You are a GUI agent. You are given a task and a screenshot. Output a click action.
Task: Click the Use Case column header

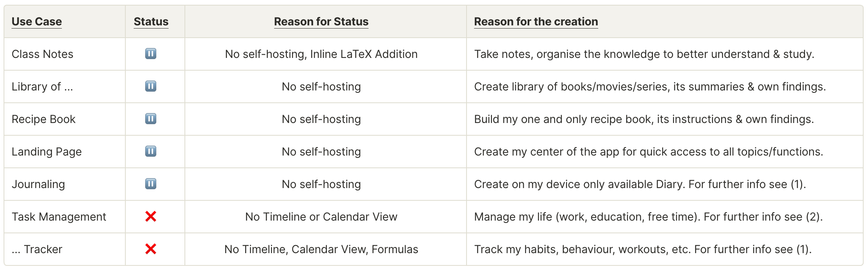36,21
